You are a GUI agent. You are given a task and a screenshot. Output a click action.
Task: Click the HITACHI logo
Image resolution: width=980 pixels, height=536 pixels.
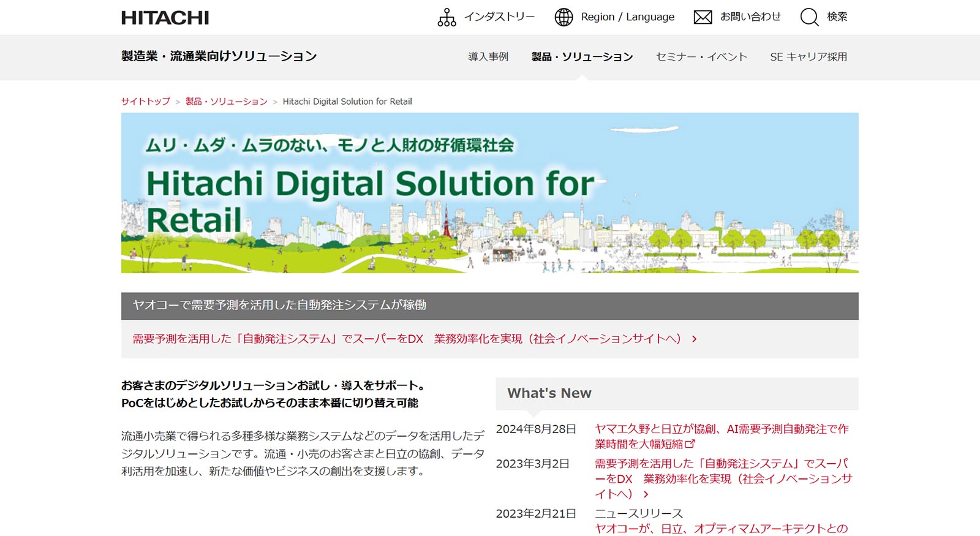(x=165, y=18)
